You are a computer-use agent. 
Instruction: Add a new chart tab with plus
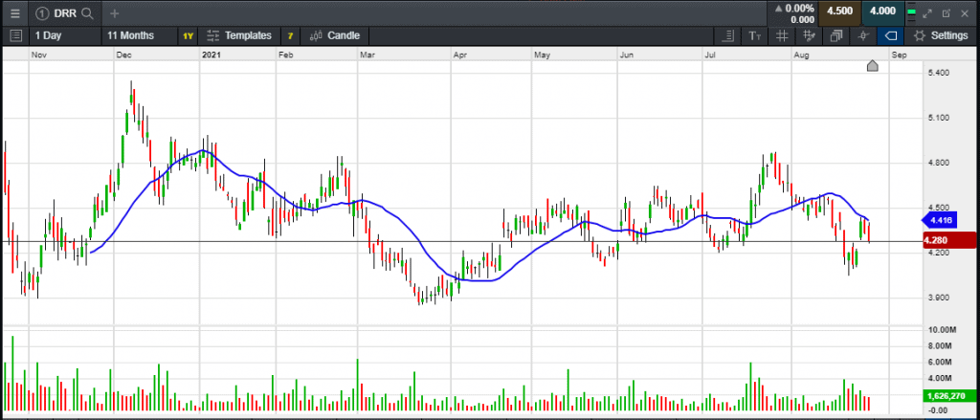(x=115, y=13)
